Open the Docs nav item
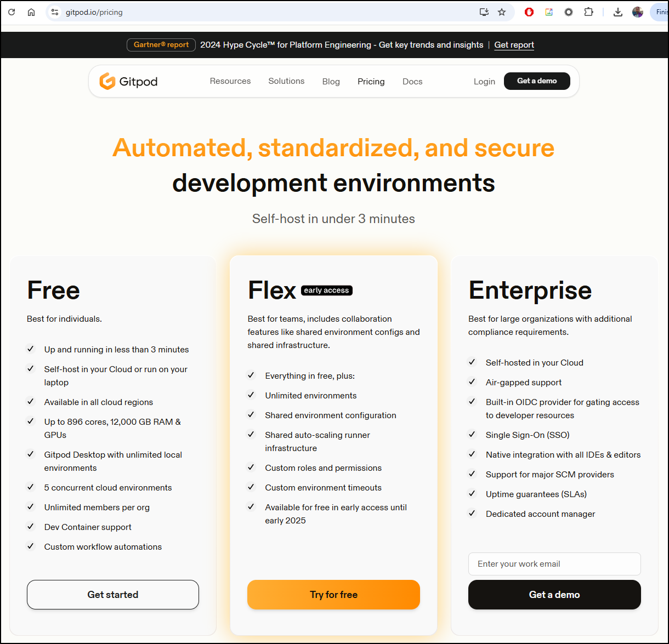This screenshot has width=669, height=644. click(x=412, y=82)
